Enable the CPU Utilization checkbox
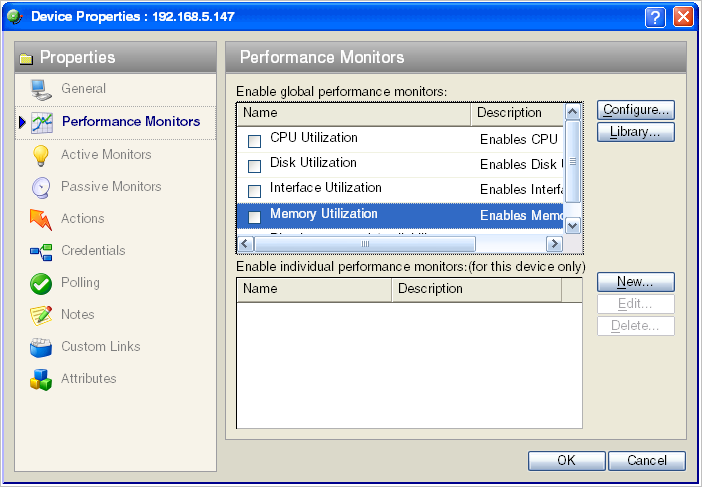The width and height of the screenshot is (702, 487). coord(254,141)
